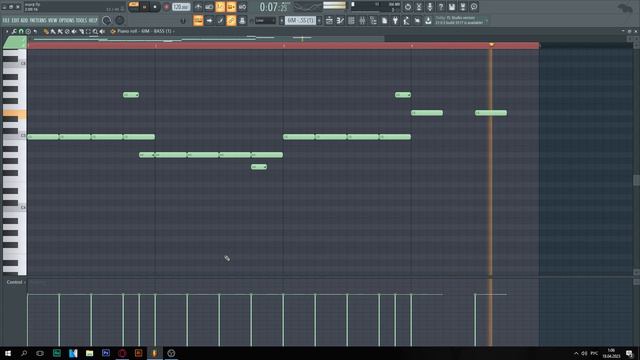Toggle typing keyboard to piano button
This screenshot has height=360, width=640.
click(198, 20)
